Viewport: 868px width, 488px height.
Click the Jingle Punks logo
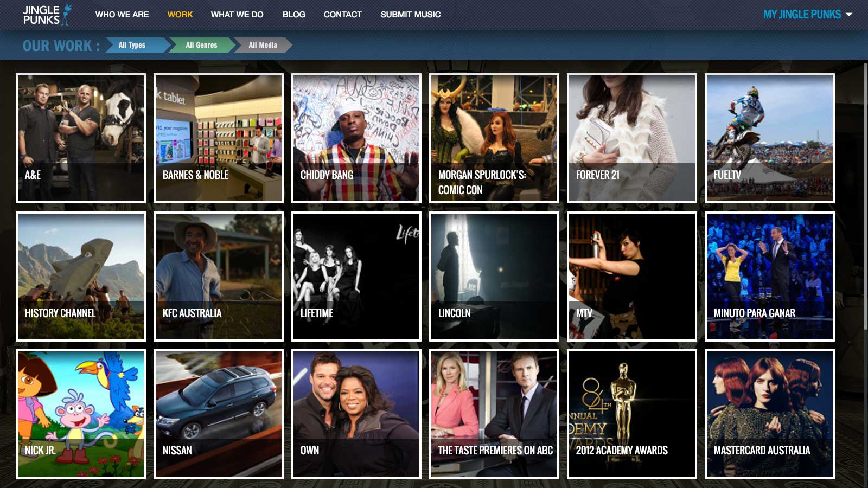point(47,15)
